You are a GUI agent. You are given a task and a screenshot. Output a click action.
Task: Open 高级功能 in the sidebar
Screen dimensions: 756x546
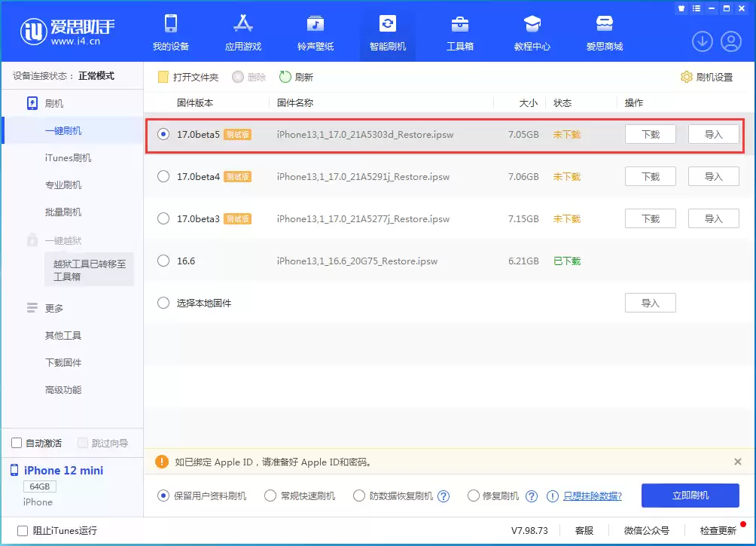pyautogui.click(x=63, y=389)
